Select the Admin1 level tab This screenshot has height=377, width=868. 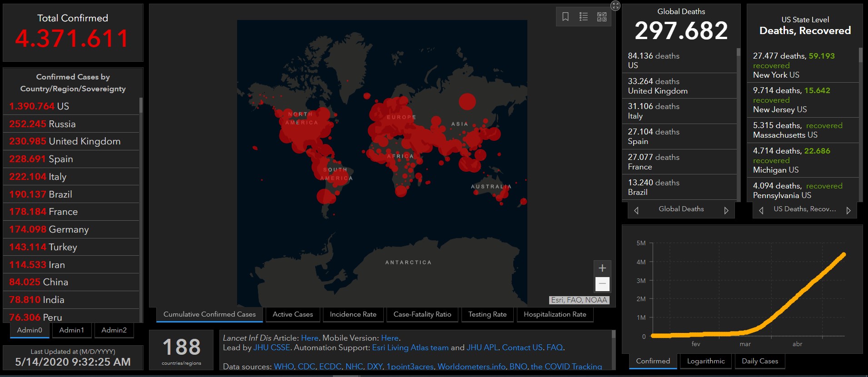(72, 330)
